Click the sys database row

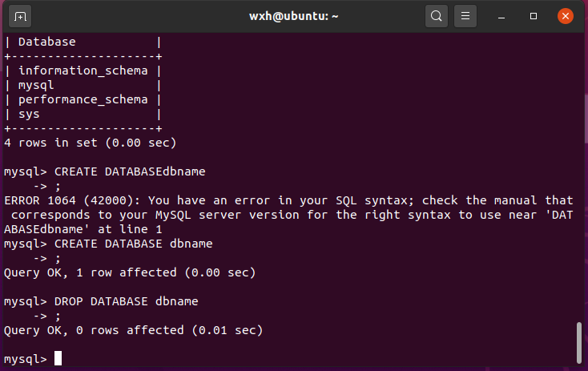29,114
